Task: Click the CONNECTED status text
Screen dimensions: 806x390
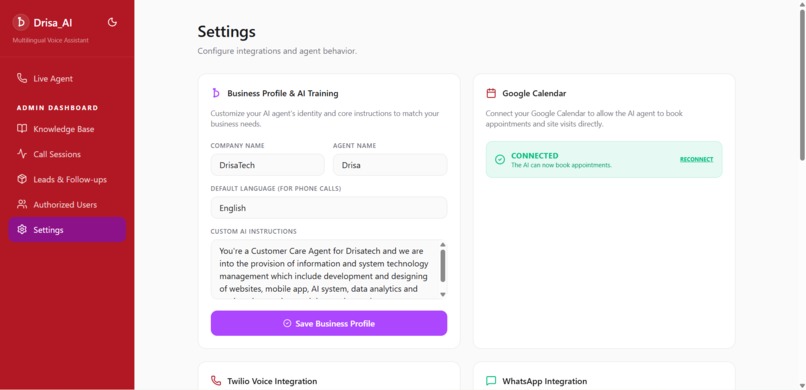Action: click(535, 156)
